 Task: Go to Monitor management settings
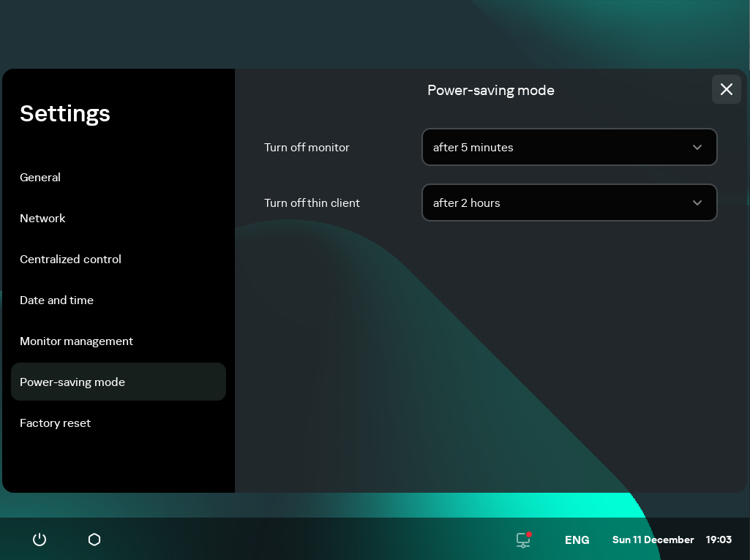tap(76, 341)
